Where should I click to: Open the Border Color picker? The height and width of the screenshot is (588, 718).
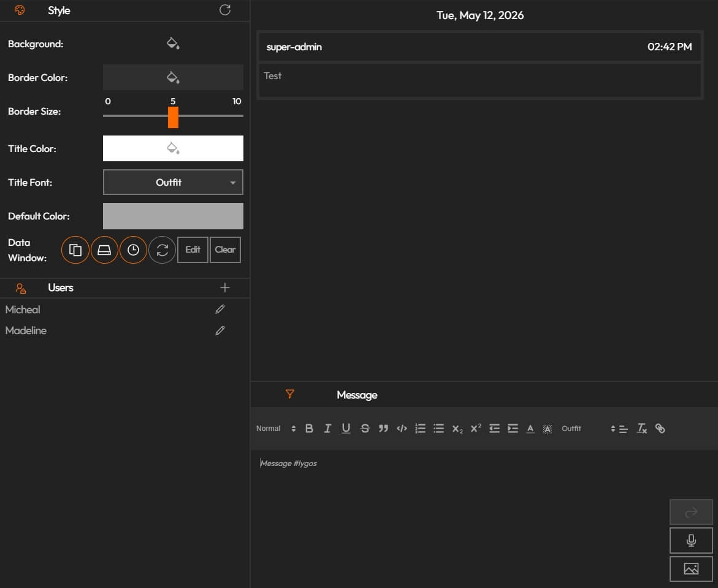173,77
